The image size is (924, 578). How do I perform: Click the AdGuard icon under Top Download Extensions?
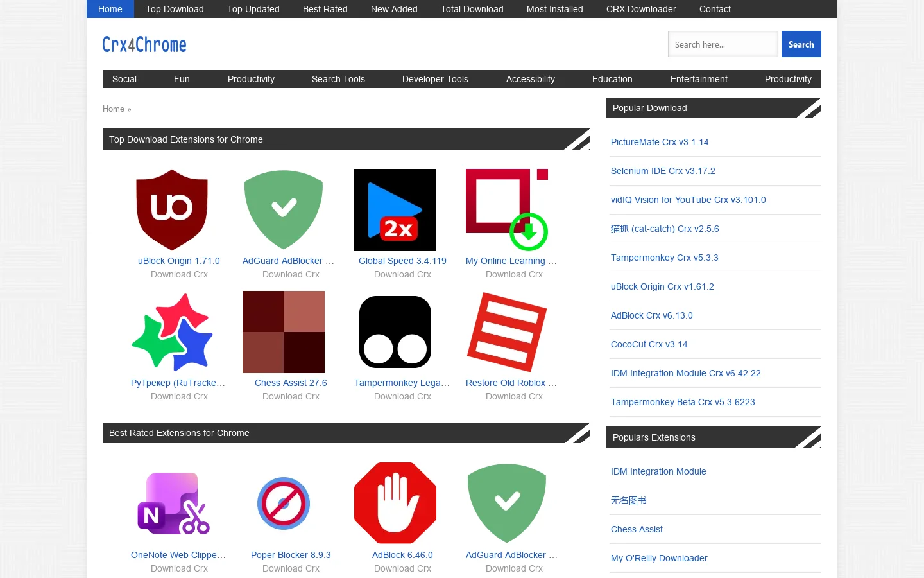pyautogui.click(x=284, y=210)
